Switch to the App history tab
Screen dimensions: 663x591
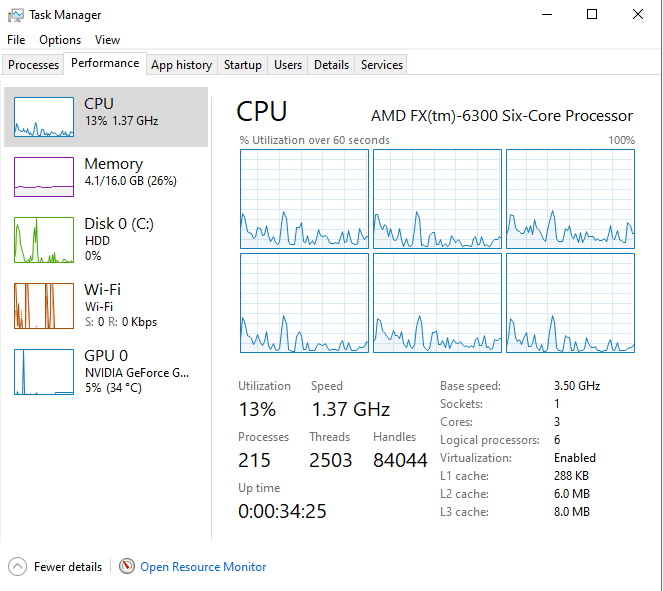point(181,65)
